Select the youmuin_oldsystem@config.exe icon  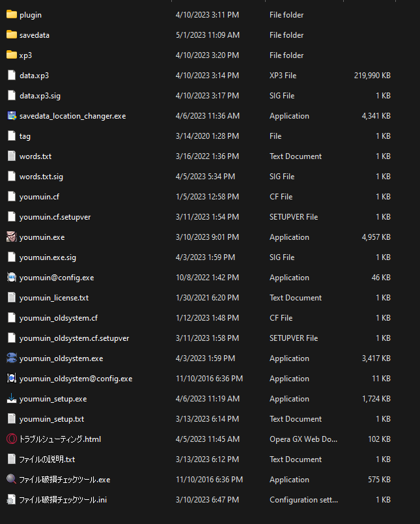click(12, 379)
